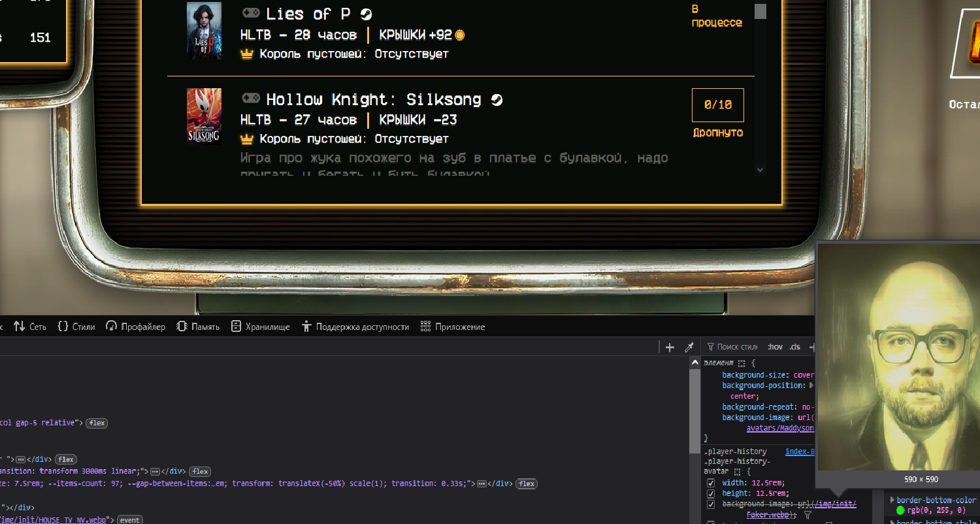Toggle the flex badge on the '--items-count: 97' line
The width and height of the screenshot is (980, 524).
(x=527, y=483)
